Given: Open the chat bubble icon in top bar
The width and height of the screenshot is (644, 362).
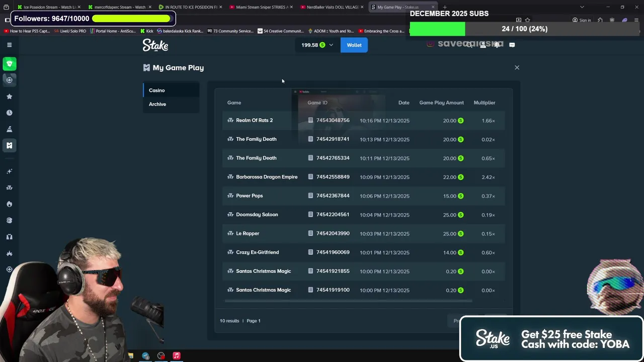Looking at the screenshot, I should click(x=512, y=45).
